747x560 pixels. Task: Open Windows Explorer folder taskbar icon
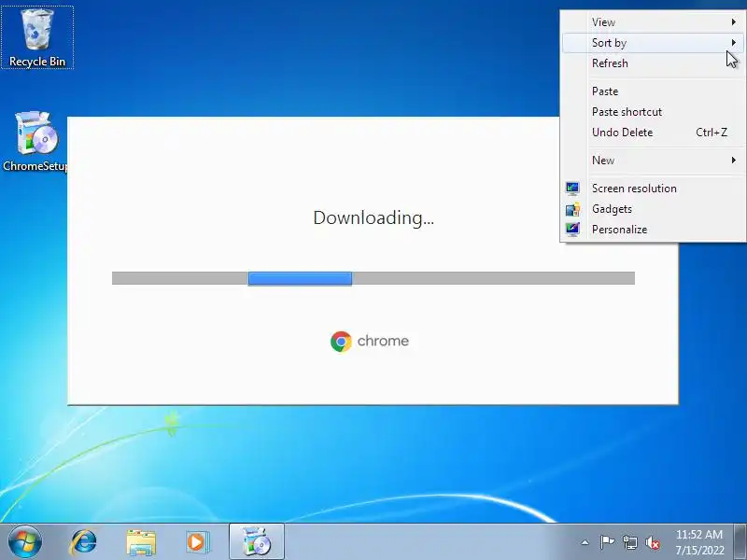141,542
